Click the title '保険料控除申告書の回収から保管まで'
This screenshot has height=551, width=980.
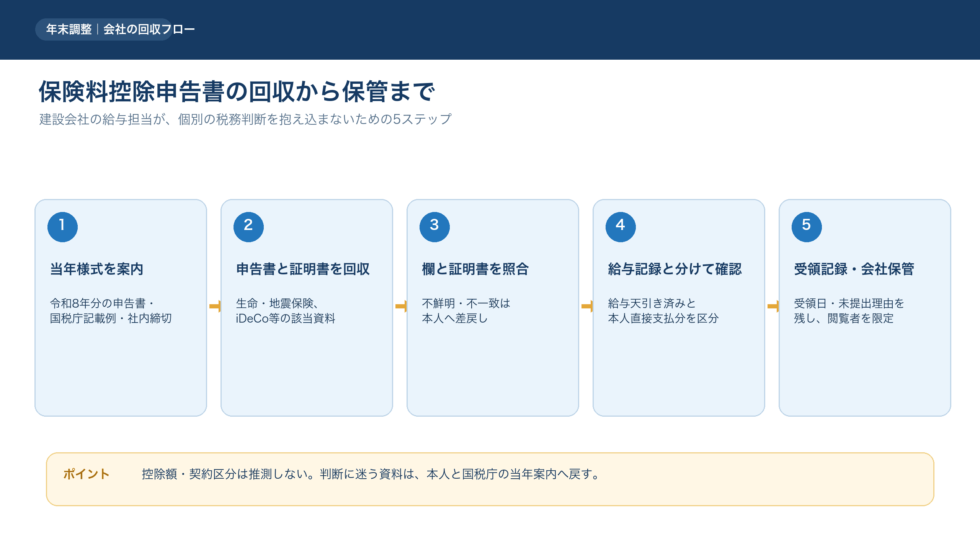coord(237,92)
